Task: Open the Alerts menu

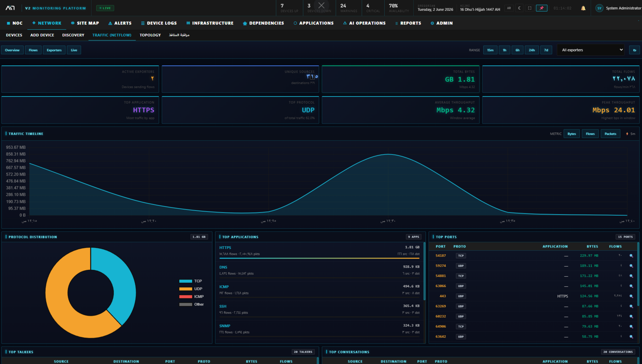Action: tap(120, 23)
